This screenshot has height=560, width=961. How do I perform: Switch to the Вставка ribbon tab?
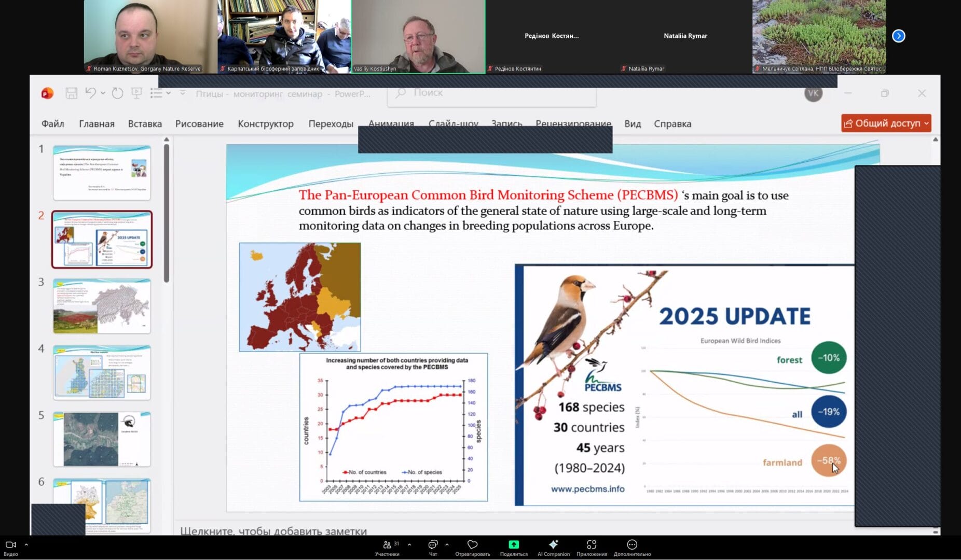(145, 124)
